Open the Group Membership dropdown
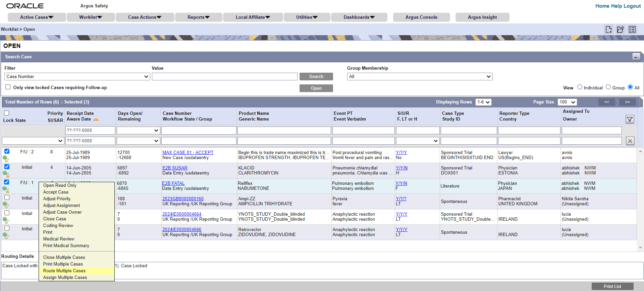The width and height of the screenshot is (644, 291). coord(420,77)
